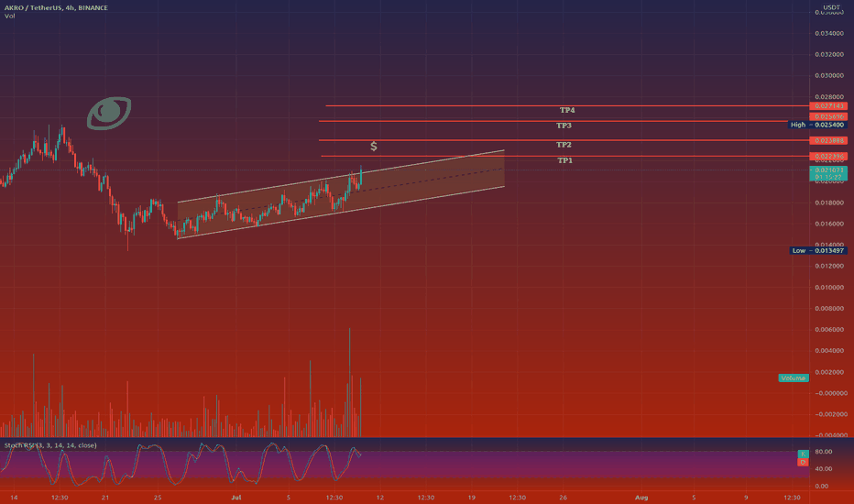Click the red D line tag
Viewport: 854px width, 504px height.
point(803,462)
